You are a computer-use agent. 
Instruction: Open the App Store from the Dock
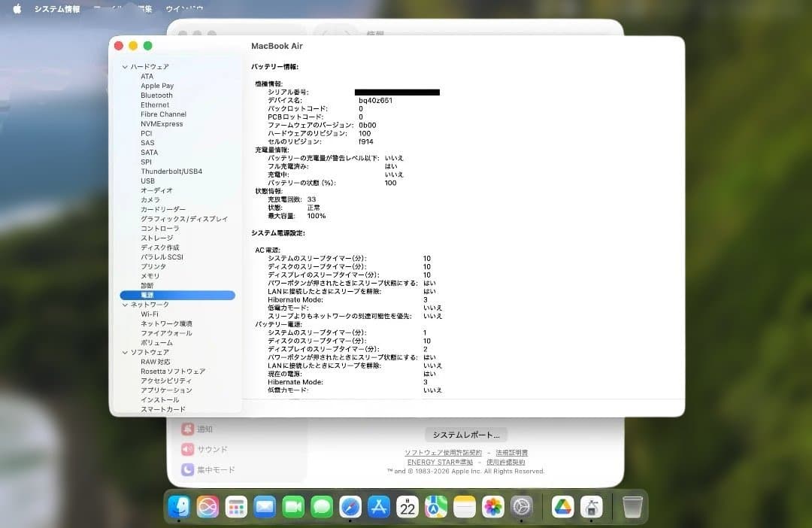coord(378,507)
